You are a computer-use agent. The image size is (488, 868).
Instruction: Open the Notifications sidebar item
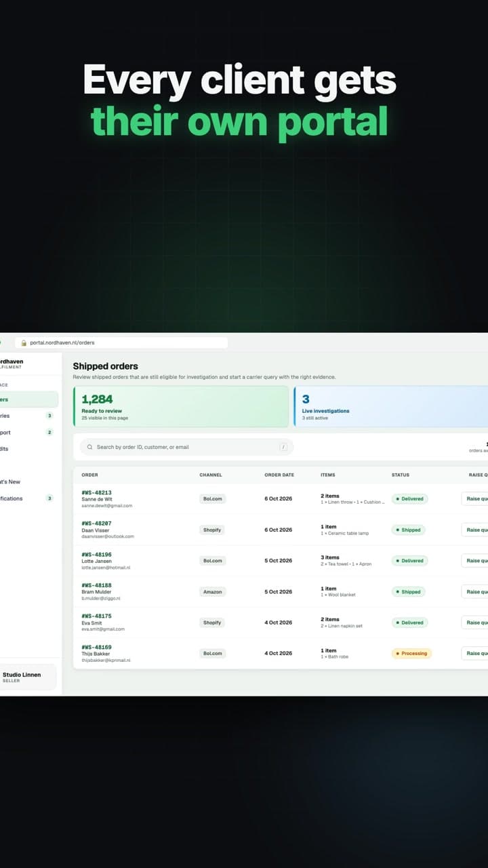[27, 498]
